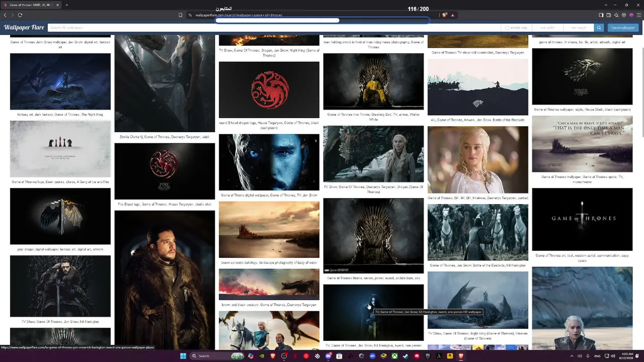Open the Jon Snow facing white horses wallpaper
The image size is (644, 362).
(x=478, y=232)
